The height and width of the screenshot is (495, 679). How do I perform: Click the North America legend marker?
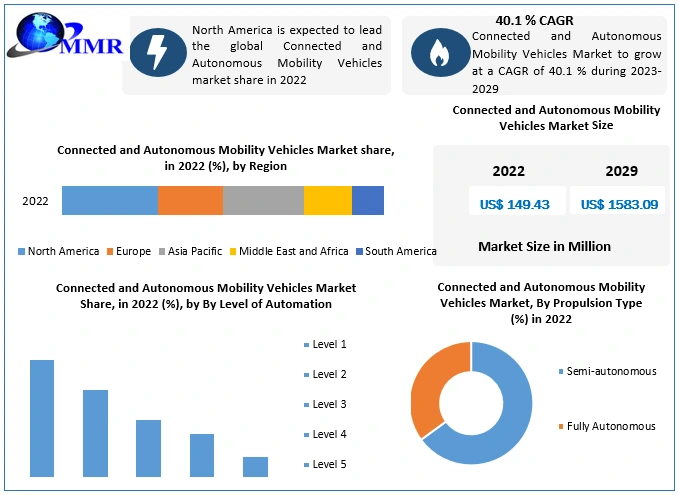coord(21,252)
